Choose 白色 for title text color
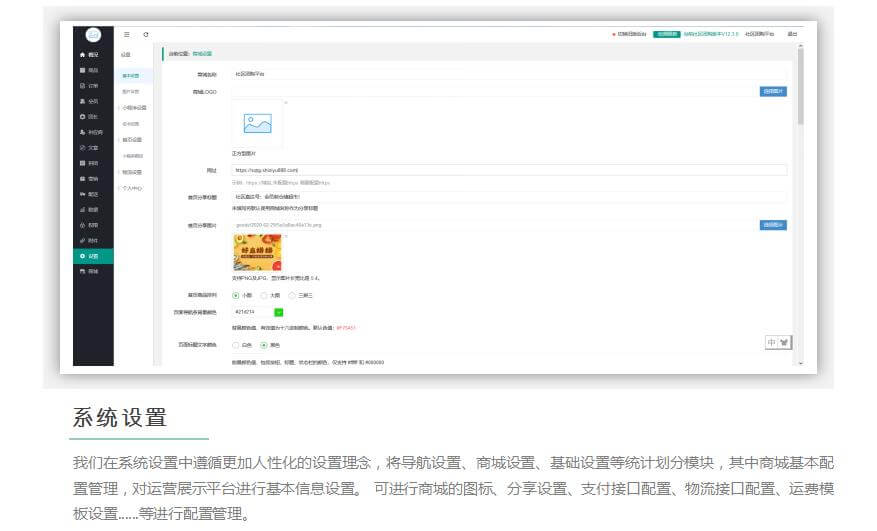Viewport: 877px width, 531px height. 236,345
